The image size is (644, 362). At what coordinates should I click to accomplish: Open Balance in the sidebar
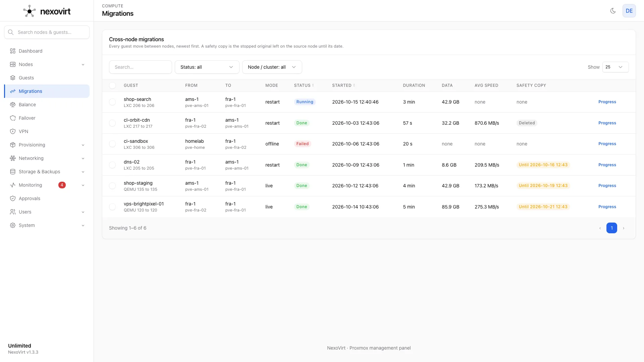click(47, 105)
